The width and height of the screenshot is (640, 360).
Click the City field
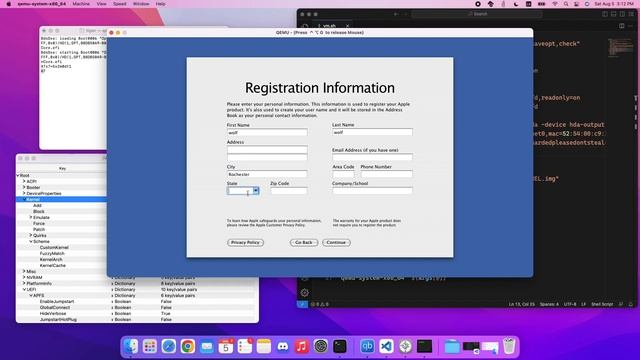pyautogui.click(x=267, y=174)
